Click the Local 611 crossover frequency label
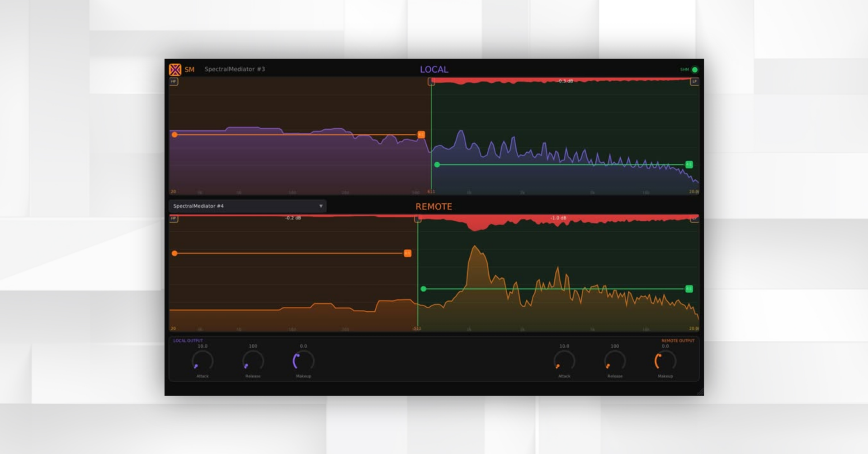Screen dimensions: 868x454 431,192
